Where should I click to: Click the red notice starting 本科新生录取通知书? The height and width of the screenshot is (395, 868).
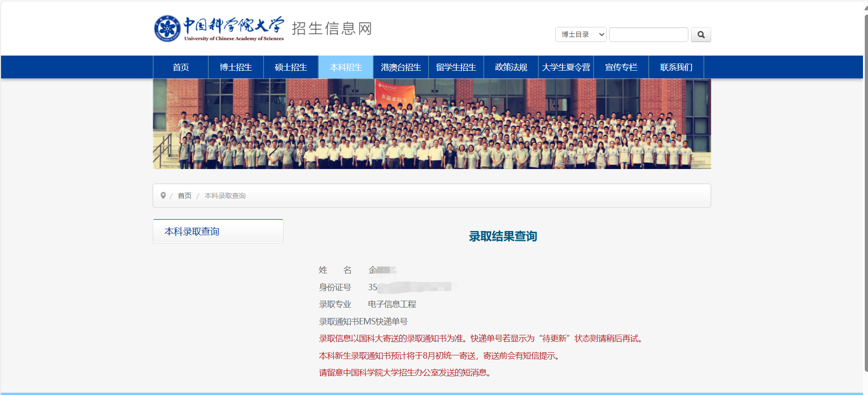(x=439, y=356)
